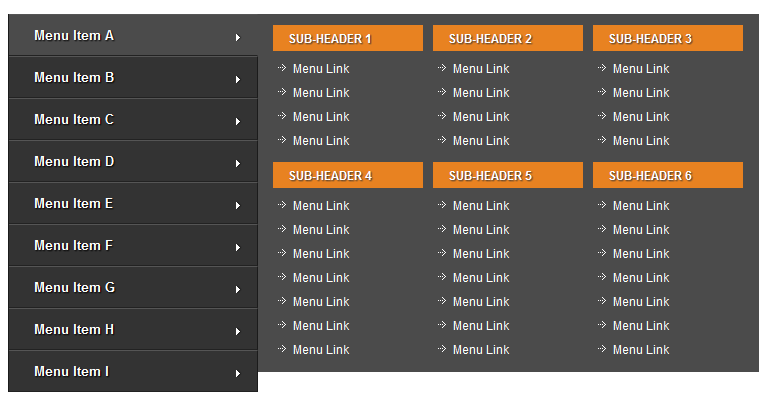769x405 pixels.
Task: Click arrow icon beside last Sub-Header 4 link
Action: [282, 349]
